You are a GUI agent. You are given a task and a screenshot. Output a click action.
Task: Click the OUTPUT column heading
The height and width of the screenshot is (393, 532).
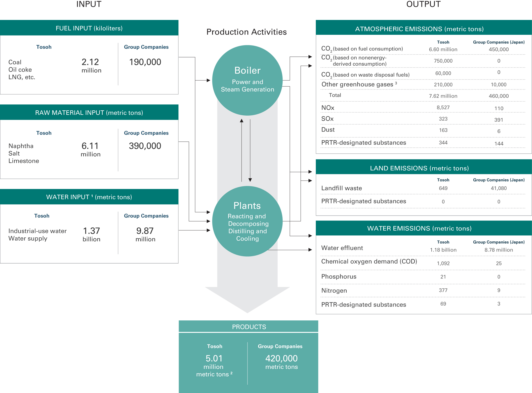(x=423, y=4)
